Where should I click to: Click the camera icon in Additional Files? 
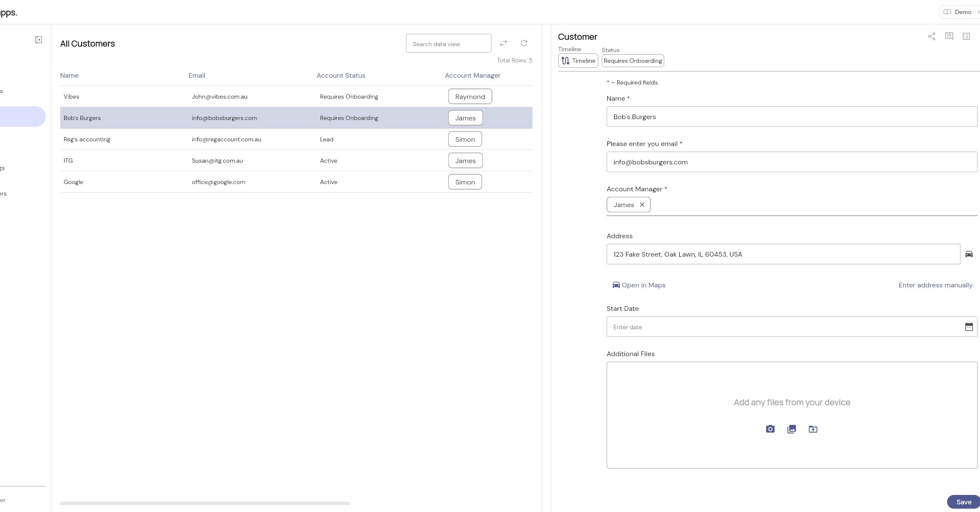coord(770,429)
